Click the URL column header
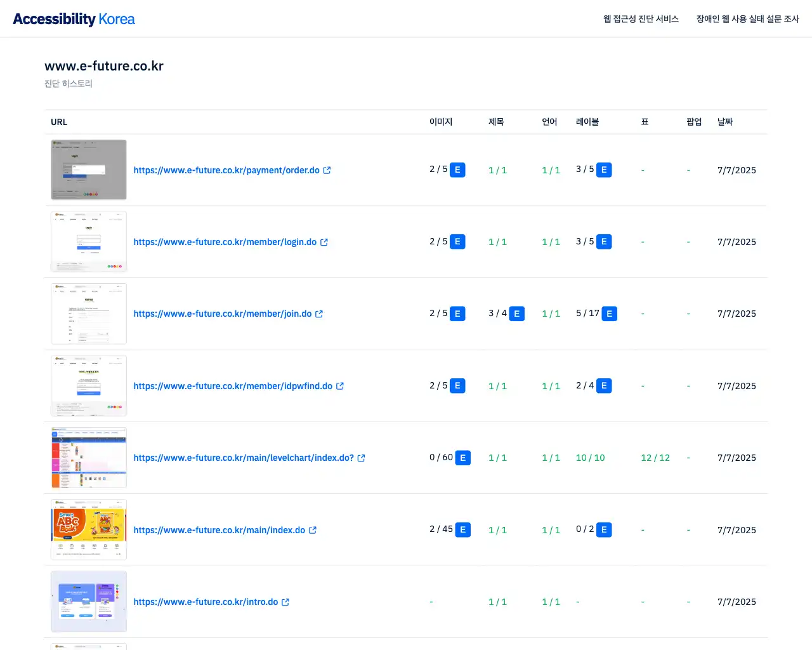 pyautogui.click(x=59, y=122)
